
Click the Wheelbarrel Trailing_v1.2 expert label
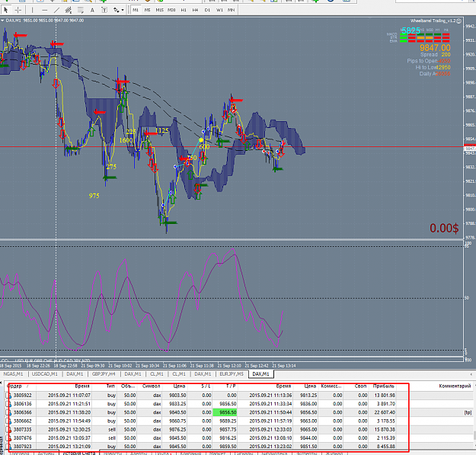coord(433,21)
